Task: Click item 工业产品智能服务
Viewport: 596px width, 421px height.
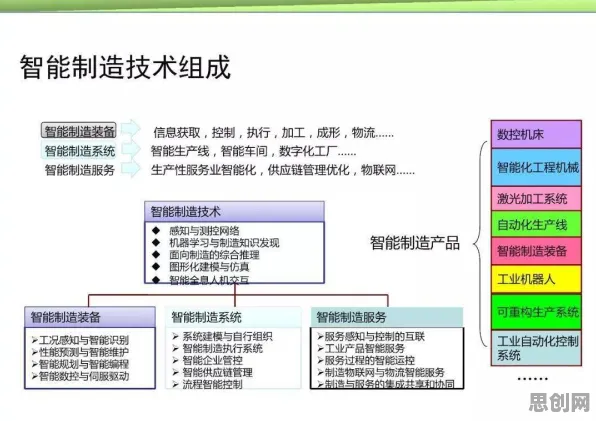Action: pos(364,348)
